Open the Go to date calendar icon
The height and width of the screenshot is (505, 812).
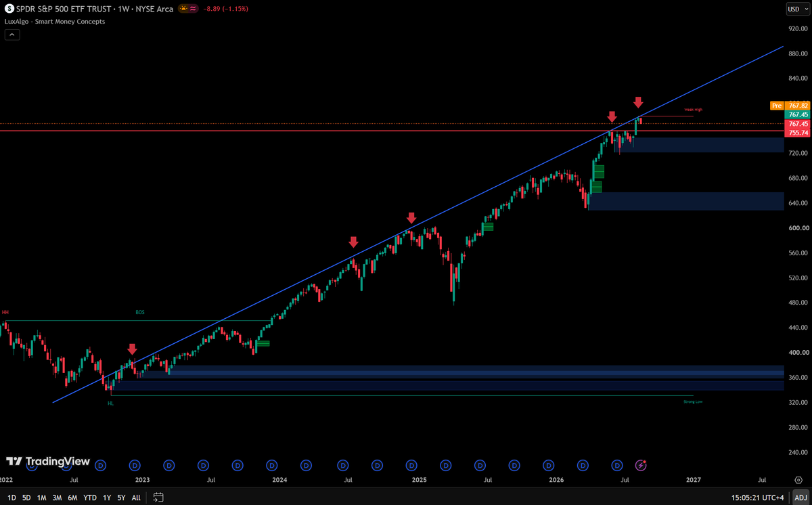point(158,498)
